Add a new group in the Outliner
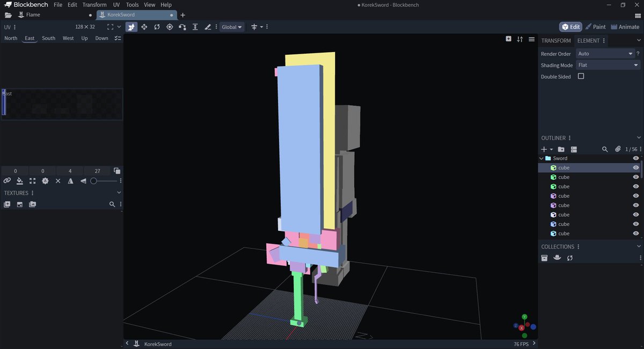This screenshot has width=644, height=349. 561,149
